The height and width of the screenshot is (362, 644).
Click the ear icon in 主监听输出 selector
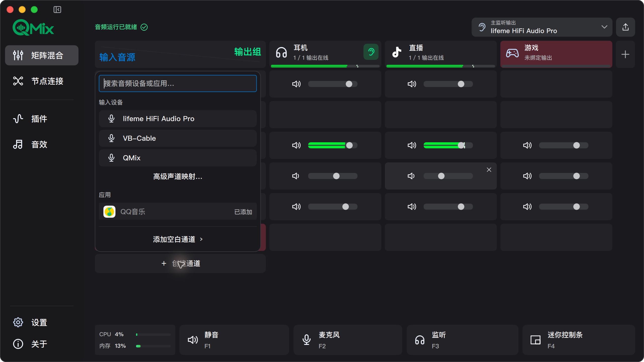click(x=482, y=27)
